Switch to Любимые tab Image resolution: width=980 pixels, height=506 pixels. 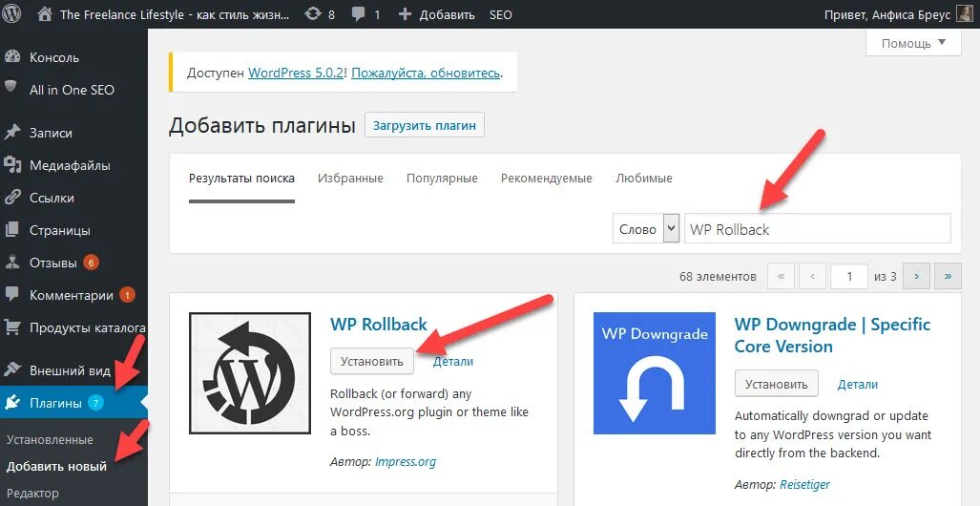pos(644,179)
